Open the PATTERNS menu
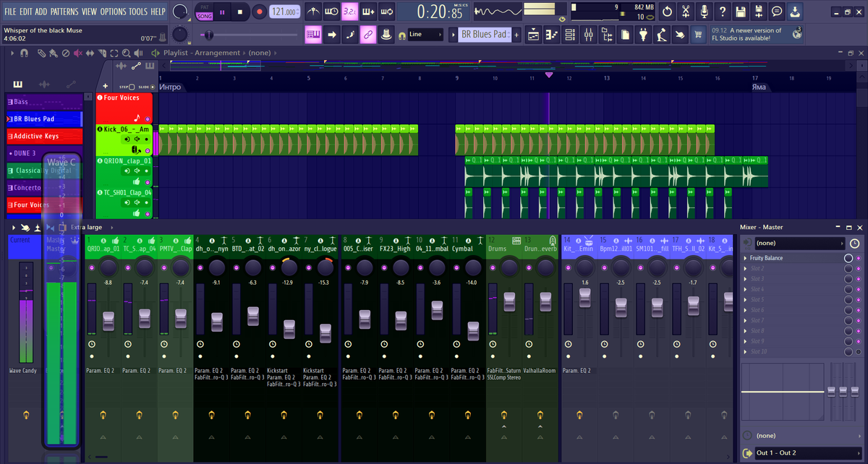The height and width of the screenshot is (464, 868). (x=64, y=12)
